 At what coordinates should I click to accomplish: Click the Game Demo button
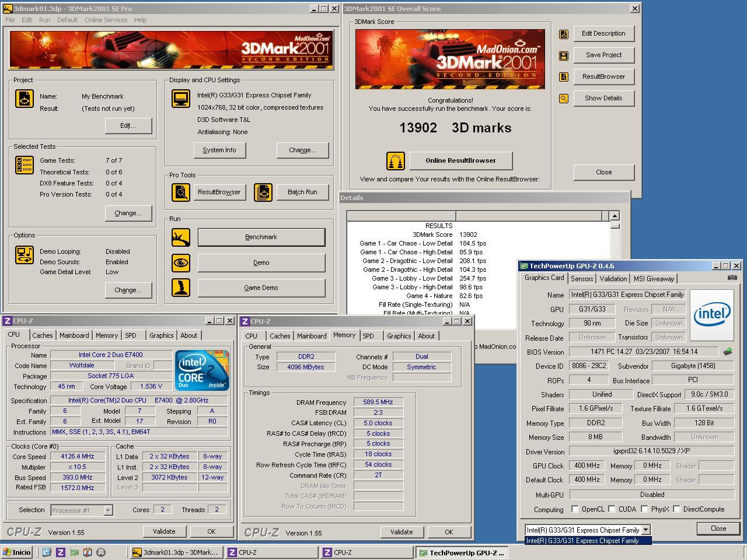click(x=261, y=288)
